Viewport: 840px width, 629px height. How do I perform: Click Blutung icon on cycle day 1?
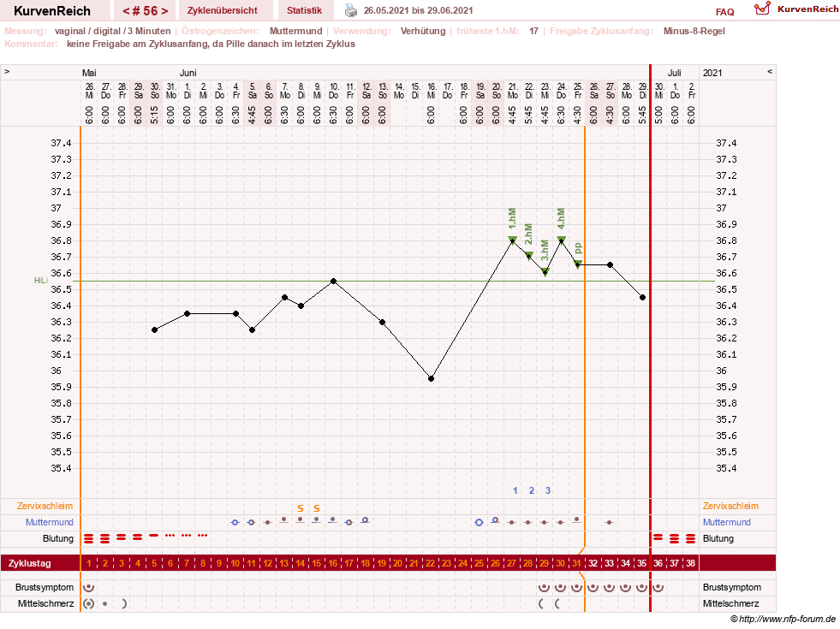click(89, 538)
